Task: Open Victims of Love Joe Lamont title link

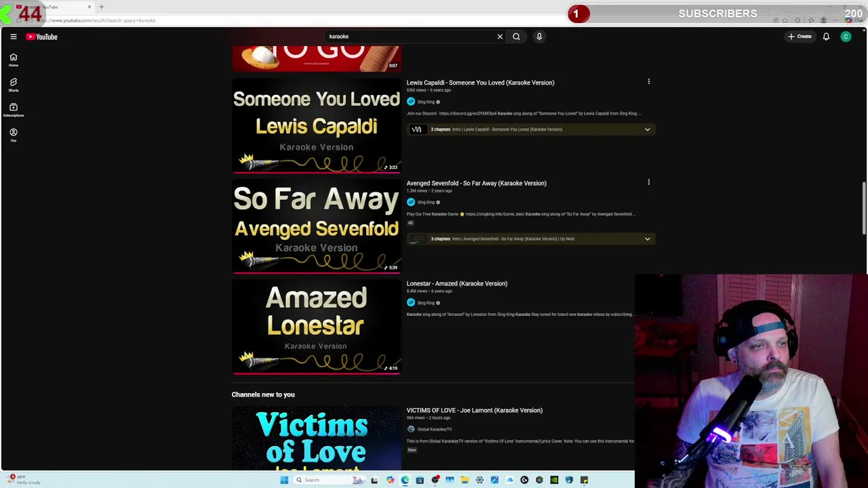Action: click(474, 410)
